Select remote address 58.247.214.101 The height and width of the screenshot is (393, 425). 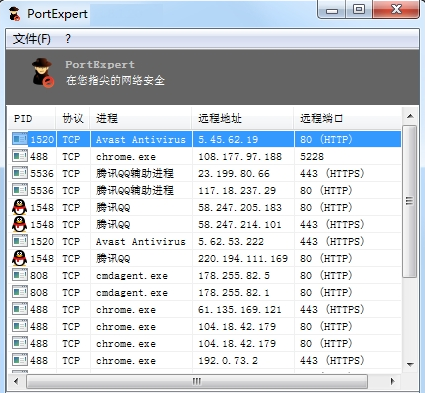240,224
